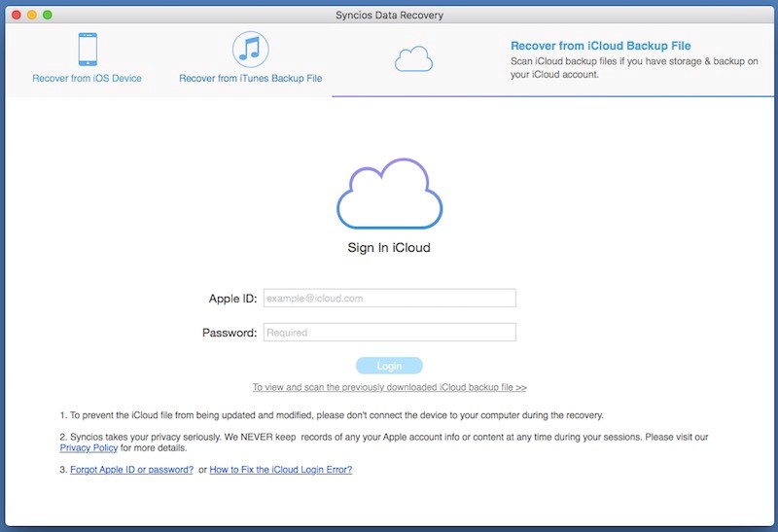Switch to "Recover from iTunes Backup File" label

[x=250, y=78]
